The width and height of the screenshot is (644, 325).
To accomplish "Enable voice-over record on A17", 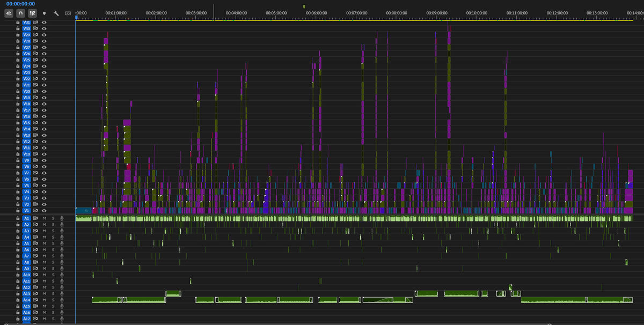I will (62, 319).
